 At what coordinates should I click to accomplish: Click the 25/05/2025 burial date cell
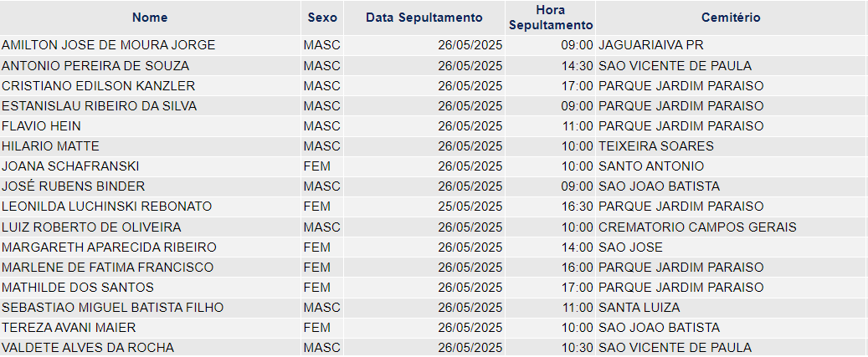tap(424, 207)
